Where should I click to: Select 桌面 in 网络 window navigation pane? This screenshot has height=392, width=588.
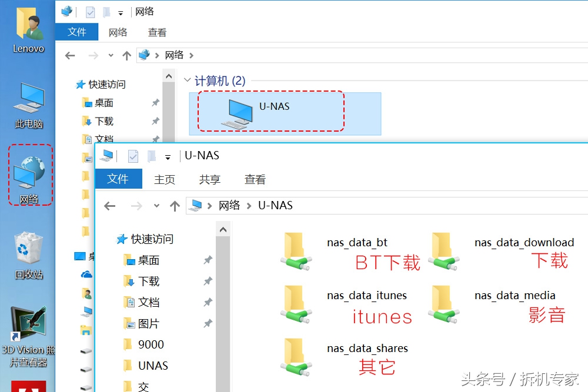coord(98,103)
